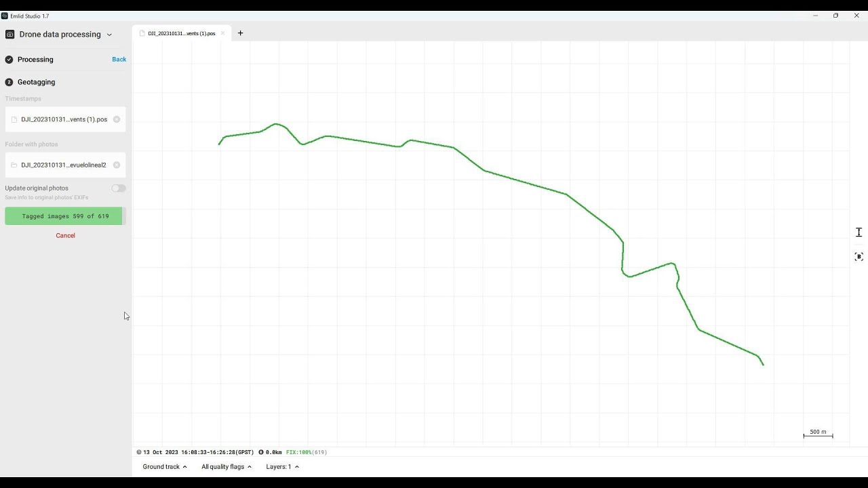Expand the Layers: 1 dropdown
The width and height of the screenshot is (868, 488).
click(282, 467)
